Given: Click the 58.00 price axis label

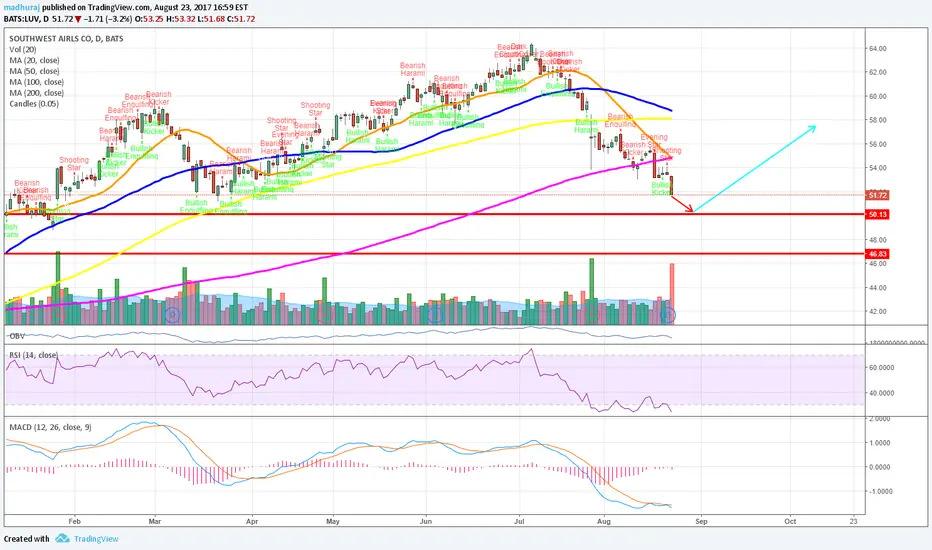Looking at the screenshot, I should coord(877,120).
